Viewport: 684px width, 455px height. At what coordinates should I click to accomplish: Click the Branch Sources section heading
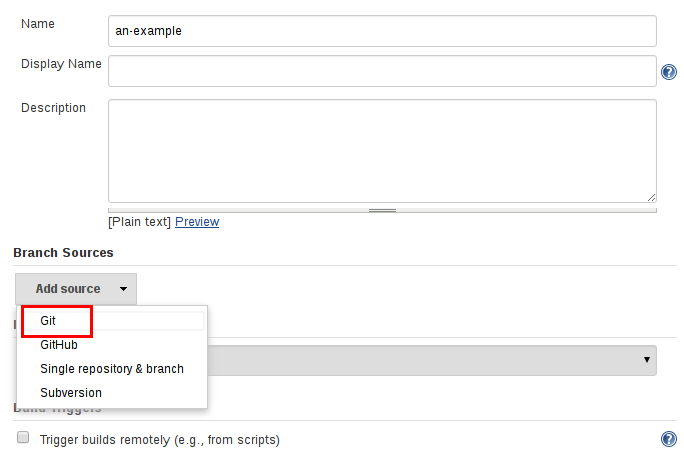coord(63,252)
